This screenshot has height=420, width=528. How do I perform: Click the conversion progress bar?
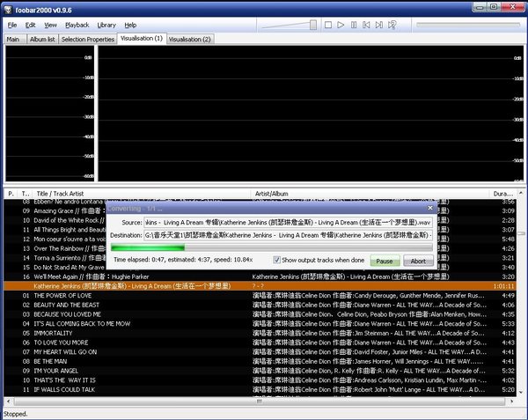click(271, 247)
